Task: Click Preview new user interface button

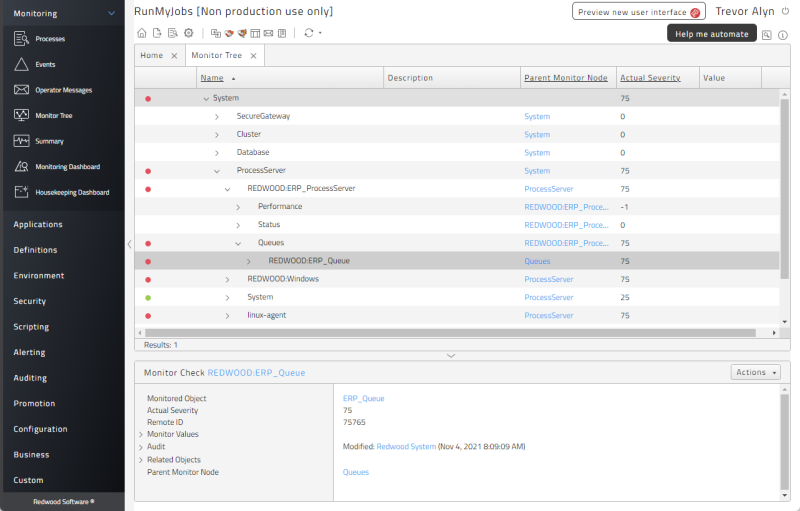Action: point(639,12)
